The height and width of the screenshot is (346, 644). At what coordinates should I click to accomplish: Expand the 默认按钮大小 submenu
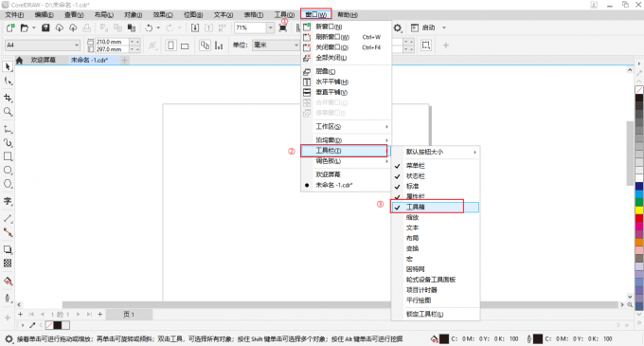(436, 152)
